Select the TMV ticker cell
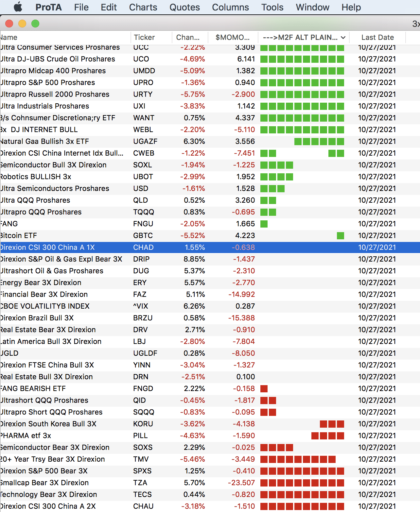Viewport: 420px width, 512px height. pyautogui.click(x=141, y=459)
